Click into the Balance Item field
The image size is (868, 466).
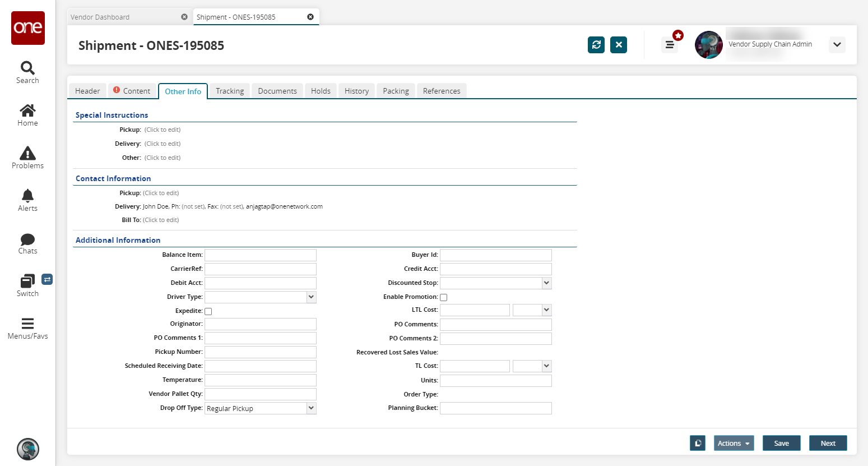261,255
